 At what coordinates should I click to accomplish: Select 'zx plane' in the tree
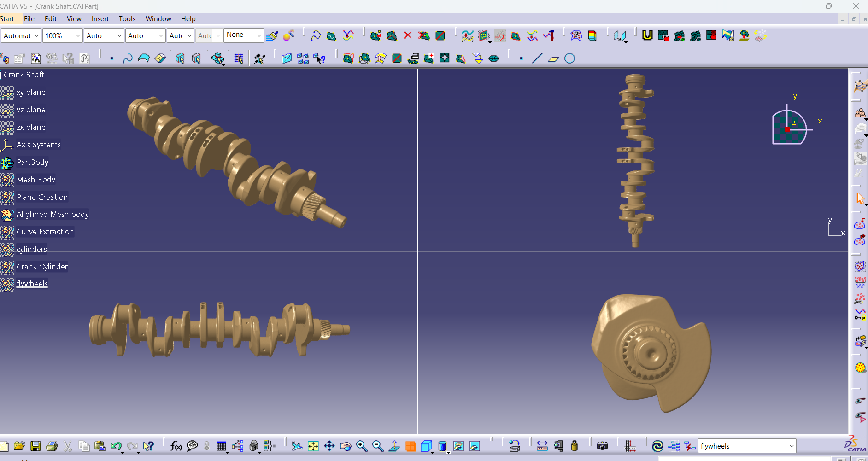31,127
